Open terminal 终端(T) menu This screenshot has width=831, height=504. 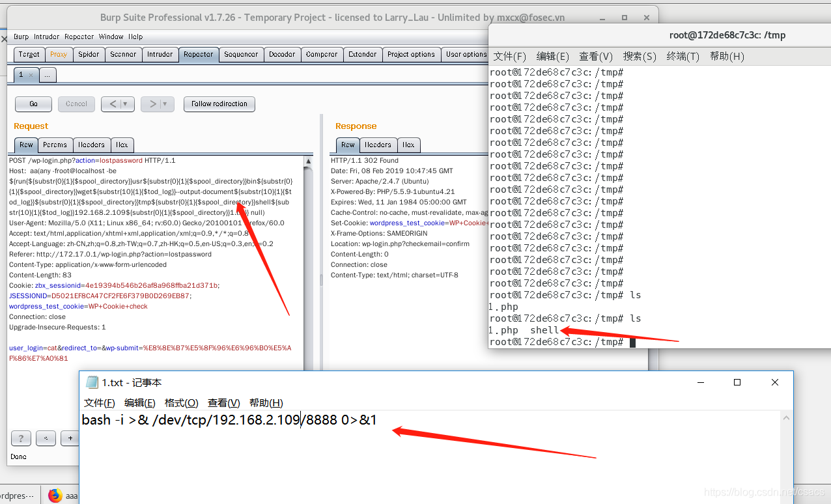click(683, 57)
